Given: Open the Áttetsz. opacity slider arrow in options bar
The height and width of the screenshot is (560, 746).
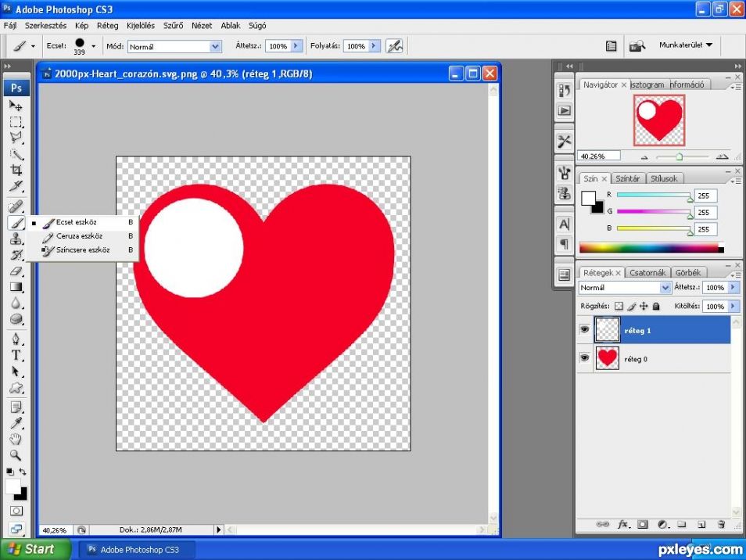Looking at the screenshot, I should coord(296,45).
